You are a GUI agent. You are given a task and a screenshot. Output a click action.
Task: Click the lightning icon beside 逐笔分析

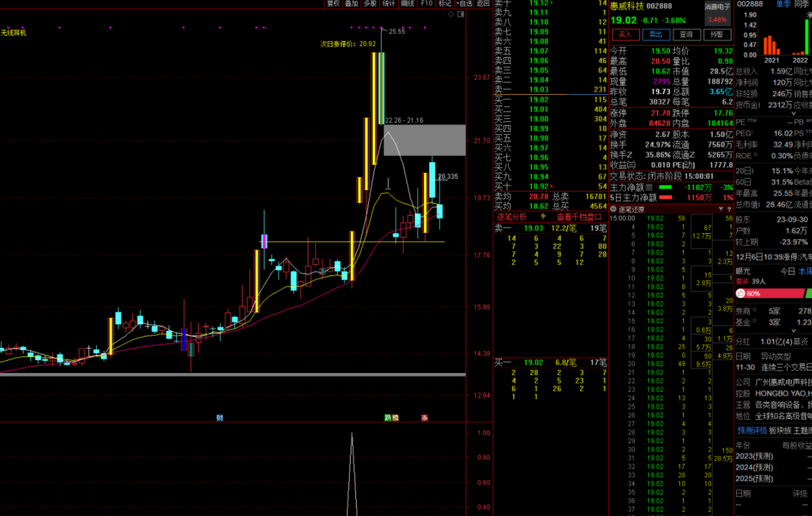[x=543, y=217]
